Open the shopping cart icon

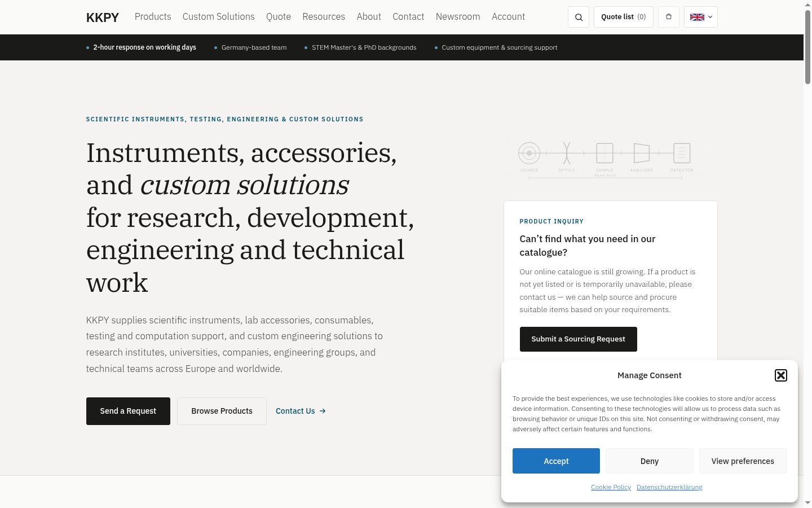[669, 17]
